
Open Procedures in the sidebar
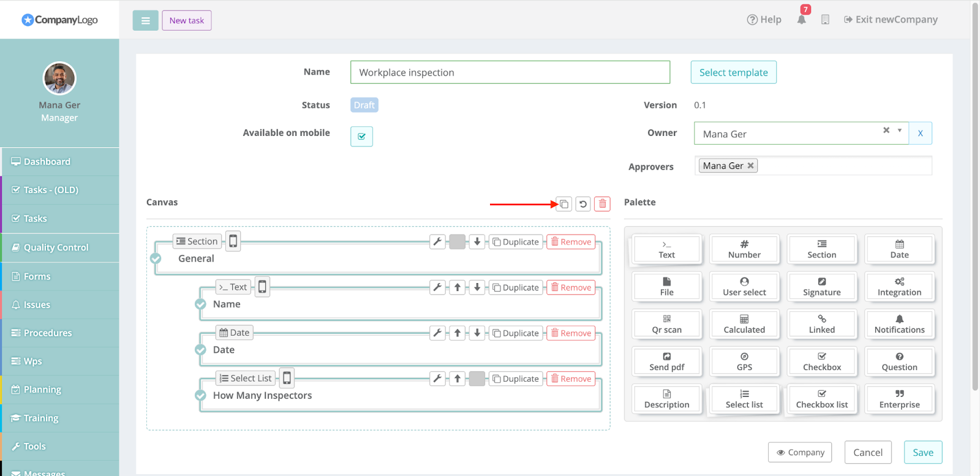60,333
